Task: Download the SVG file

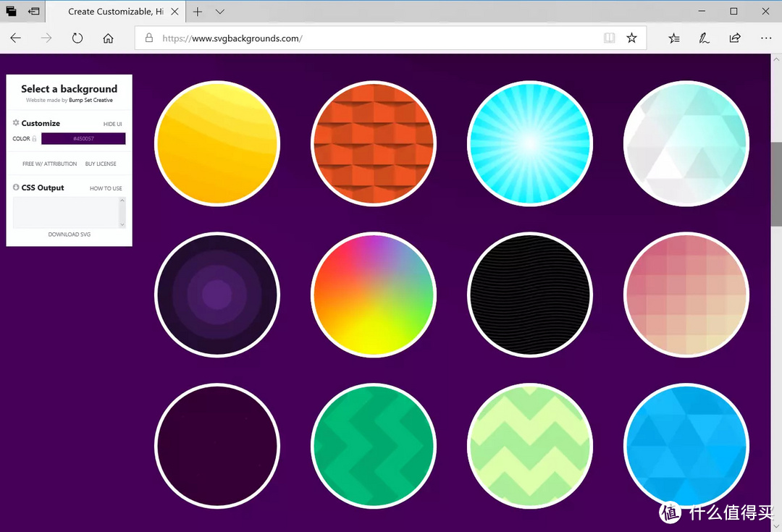Action: click(70, 235)
